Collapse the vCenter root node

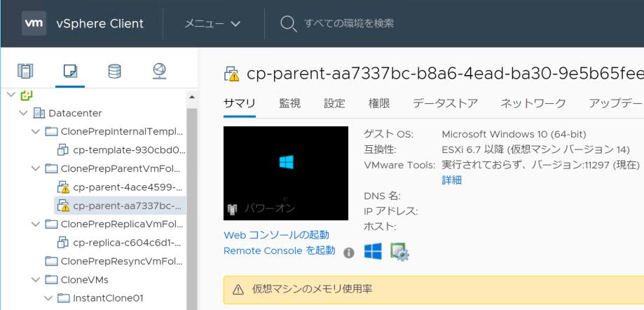point(11,95)
